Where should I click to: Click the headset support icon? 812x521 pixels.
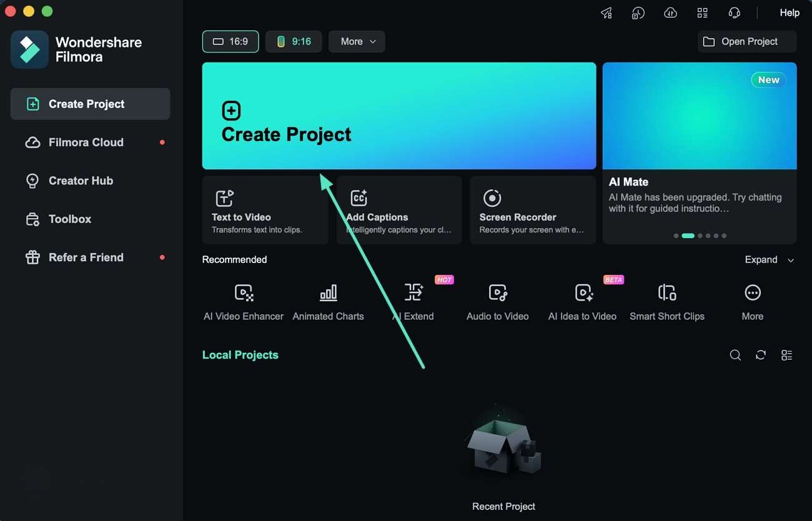click(735, 13)
